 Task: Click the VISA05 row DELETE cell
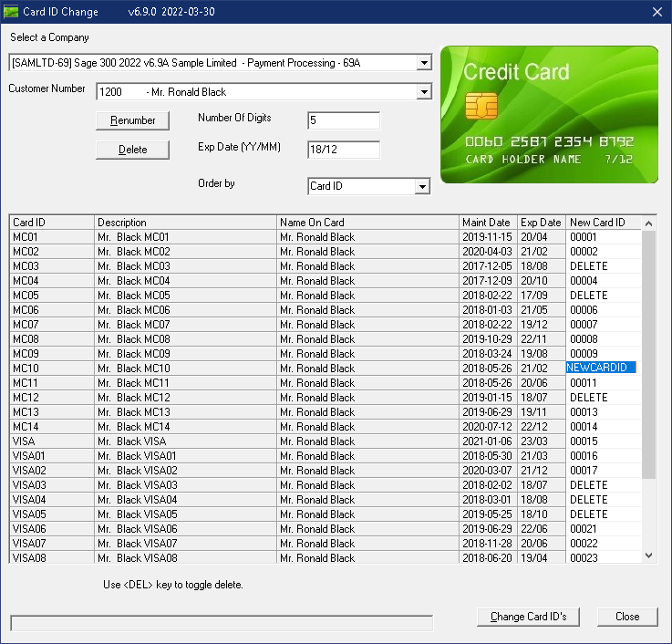click(604, 514)
